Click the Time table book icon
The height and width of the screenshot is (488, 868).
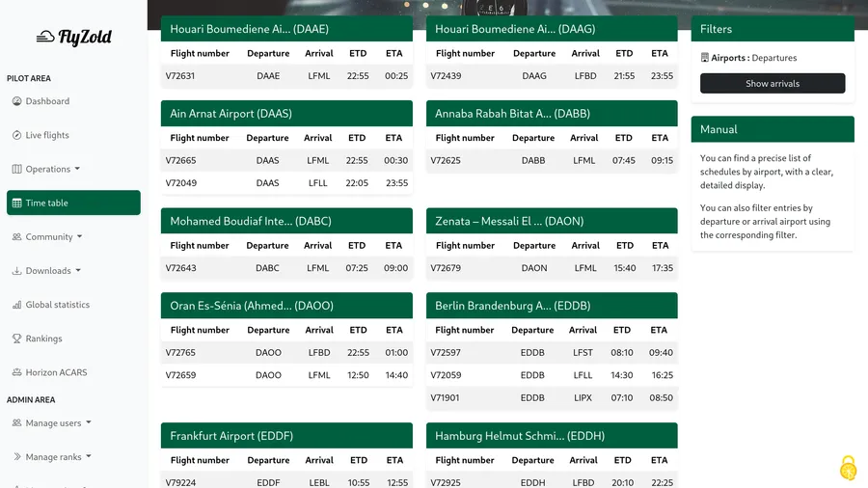click(x=17, y=203)
